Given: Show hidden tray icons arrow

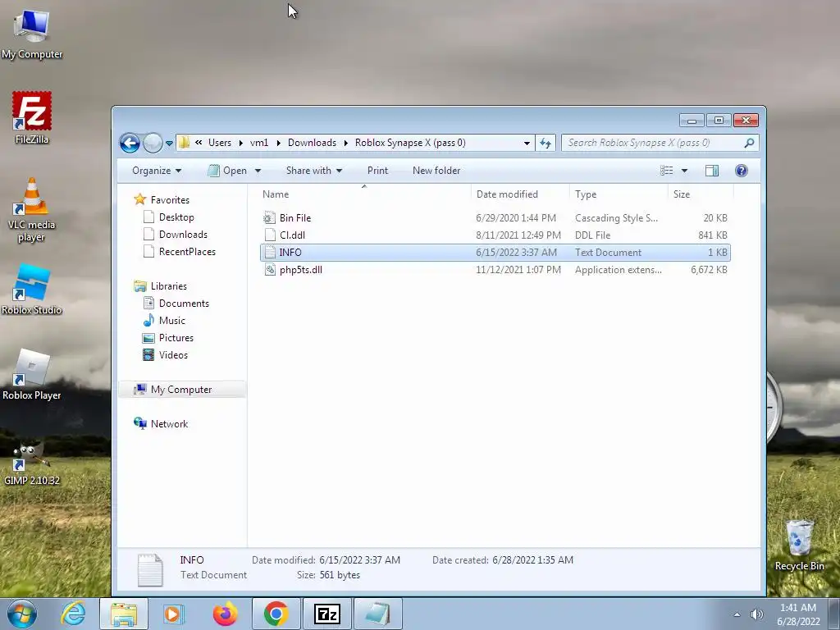Looking at the screenshot, I should tap(737, 614).
